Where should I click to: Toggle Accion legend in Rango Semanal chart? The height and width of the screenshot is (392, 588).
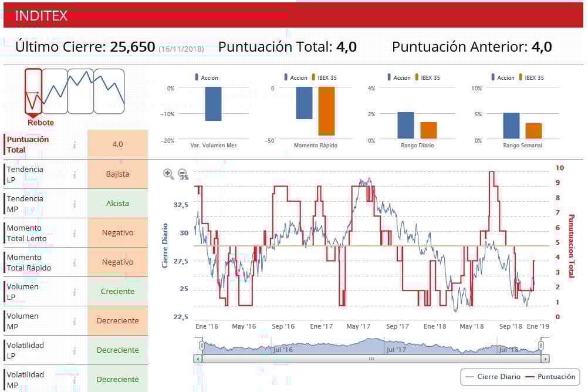503,77
